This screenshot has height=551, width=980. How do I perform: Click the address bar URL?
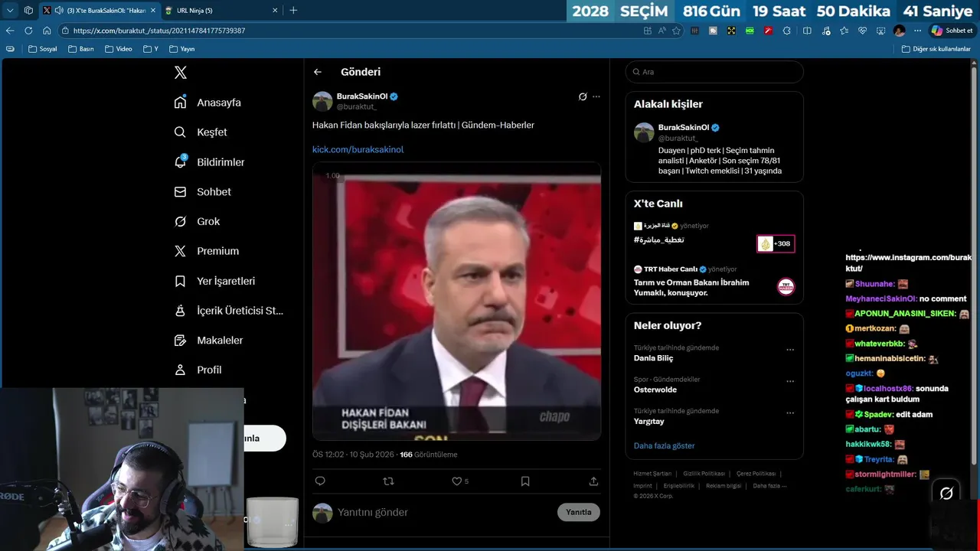point(159,31)
